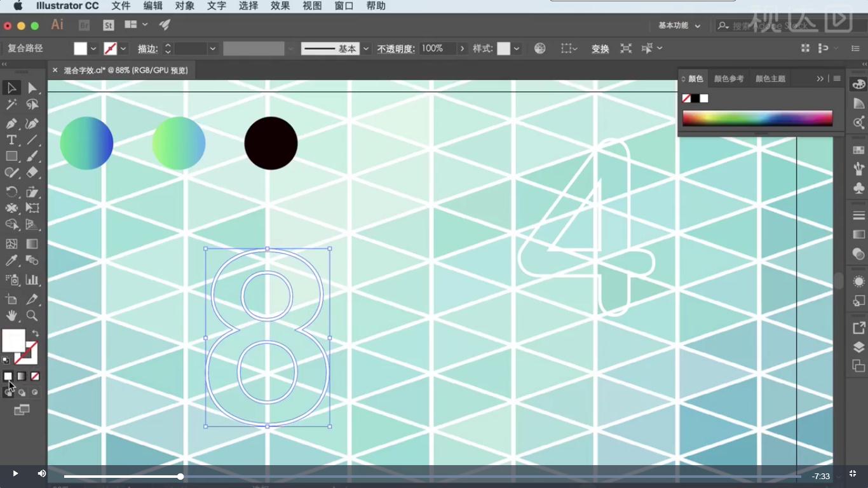This screenshot has width=868, height=488.
Task: Pick the Eyedropper tool
Action: point(11,261)
